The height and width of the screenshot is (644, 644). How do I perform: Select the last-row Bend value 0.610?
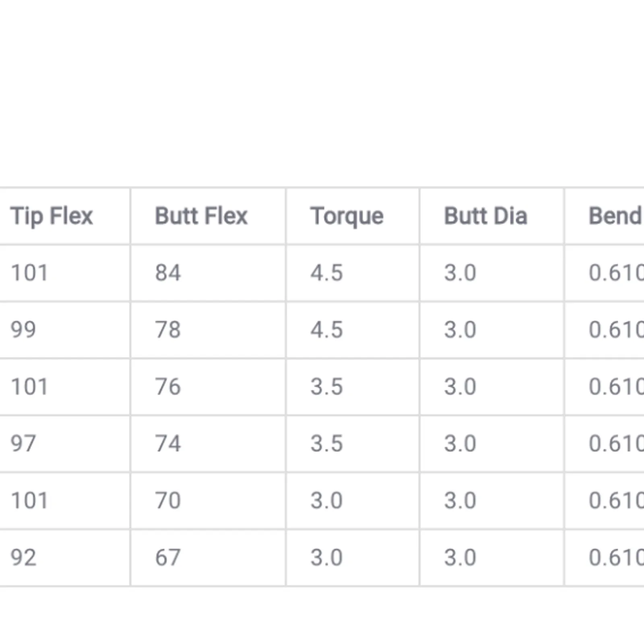(616, 557)
